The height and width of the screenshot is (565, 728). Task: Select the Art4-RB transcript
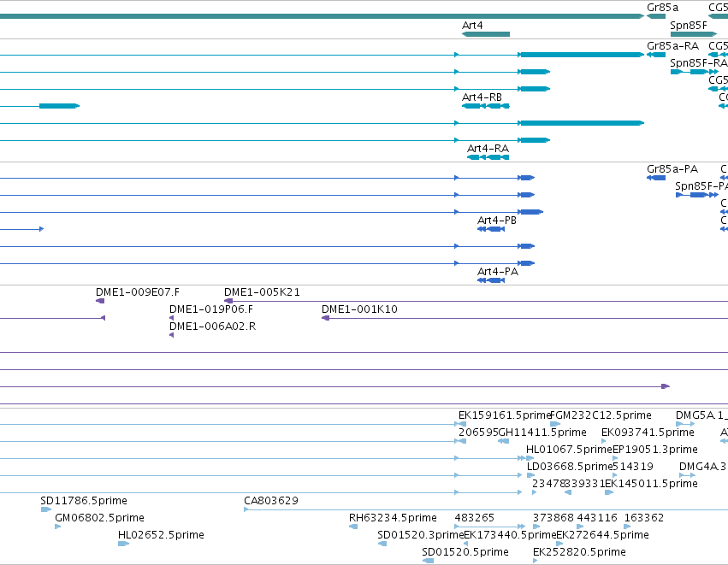486,106
